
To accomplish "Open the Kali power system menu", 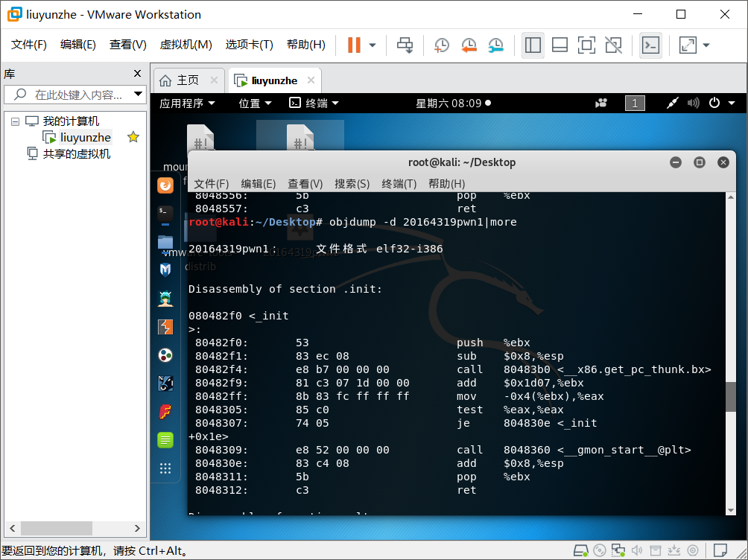I will (x=714, y=103).
